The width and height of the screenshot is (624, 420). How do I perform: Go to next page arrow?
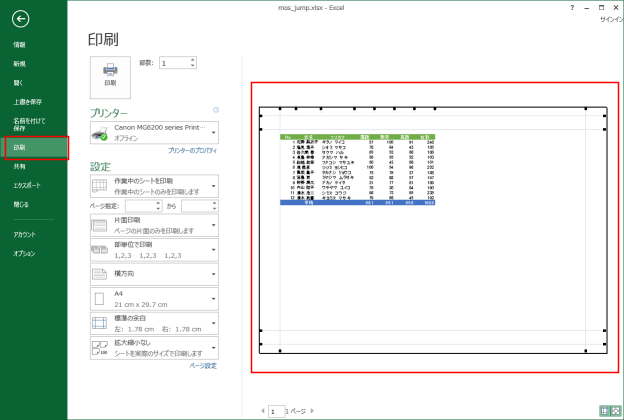312,411
